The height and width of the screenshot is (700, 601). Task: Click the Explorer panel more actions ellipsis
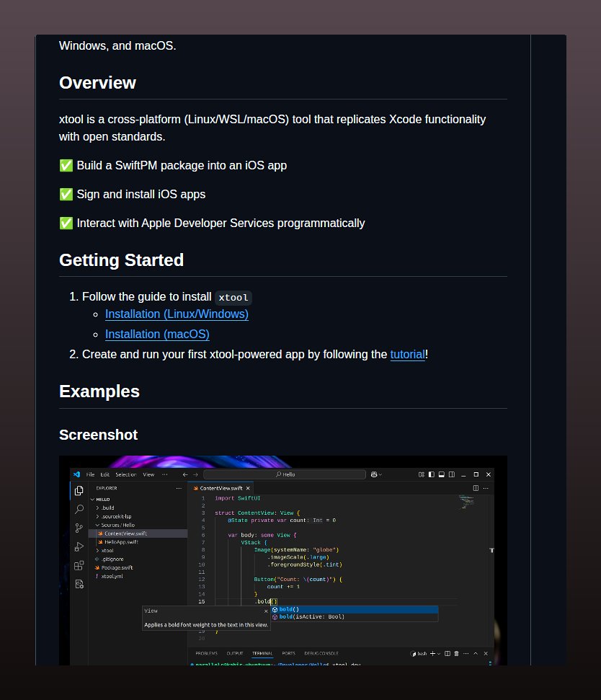click(x=179, y=488)
